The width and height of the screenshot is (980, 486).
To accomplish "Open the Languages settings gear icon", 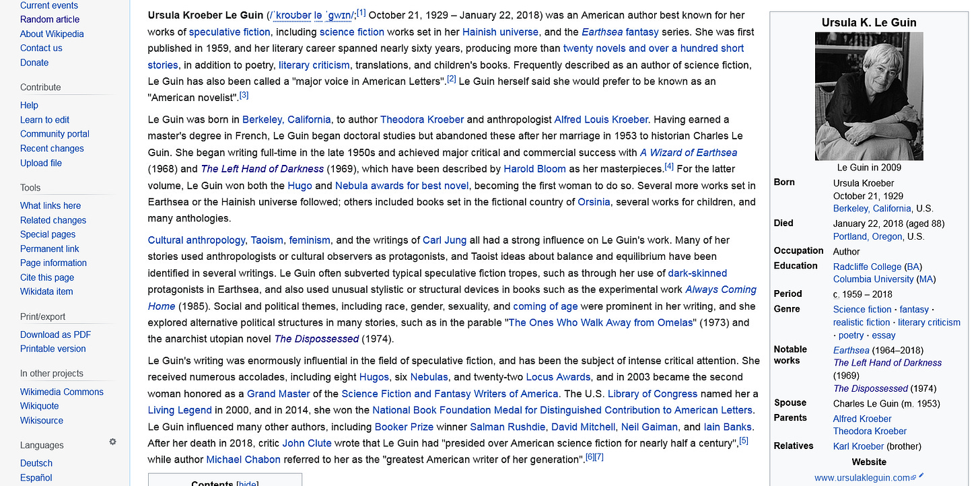I will 113,442.
